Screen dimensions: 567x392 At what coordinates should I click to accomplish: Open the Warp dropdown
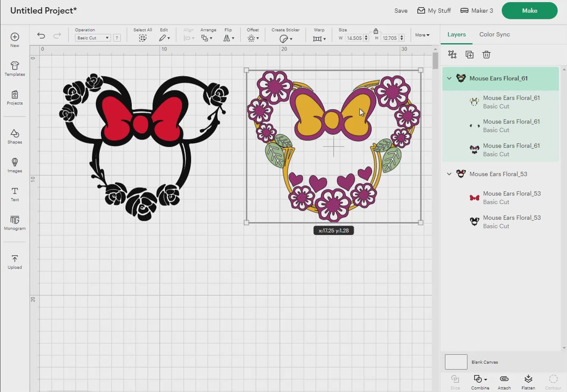point(320,39)
